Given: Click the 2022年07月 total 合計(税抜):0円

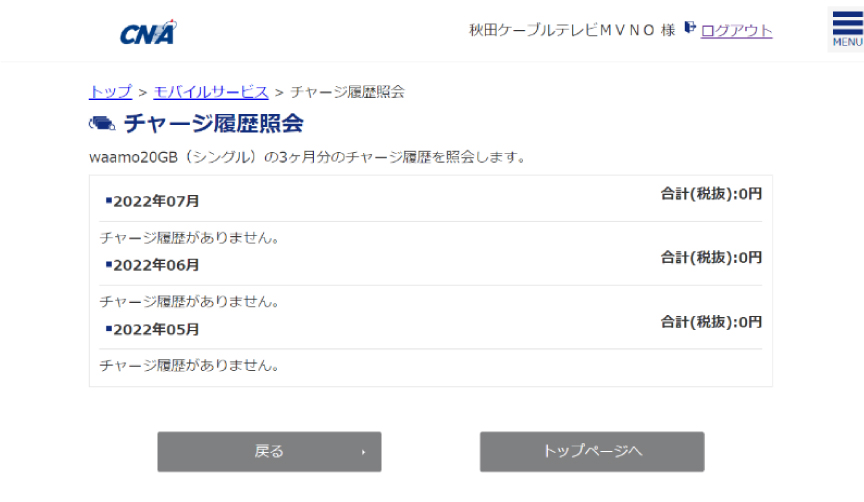Looking at the screenshot, I should pos(711,194).
